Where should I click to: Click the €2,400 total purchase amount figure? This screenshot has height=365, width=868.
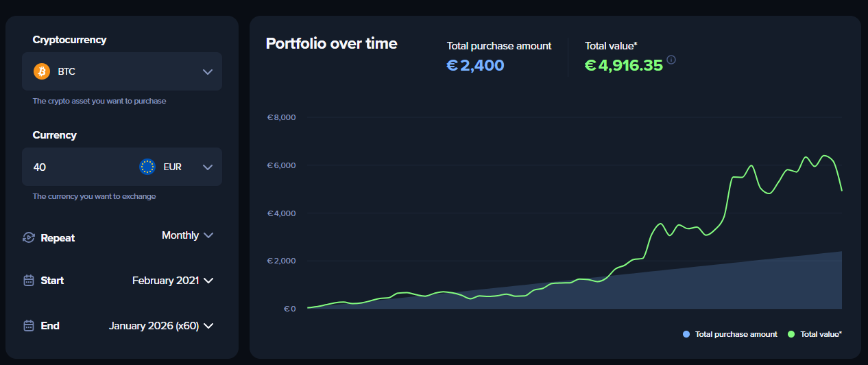pos(475,65)
